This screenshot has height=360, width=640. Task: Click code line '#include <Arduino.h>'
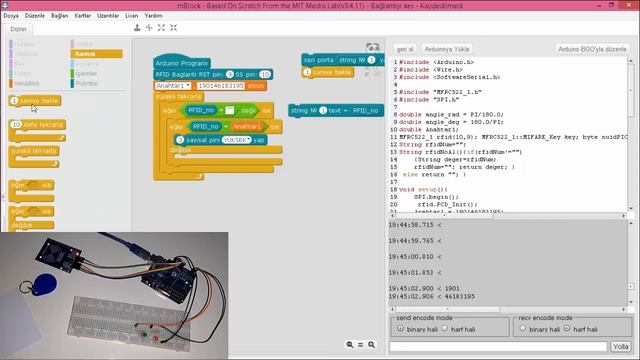[436, 62]
